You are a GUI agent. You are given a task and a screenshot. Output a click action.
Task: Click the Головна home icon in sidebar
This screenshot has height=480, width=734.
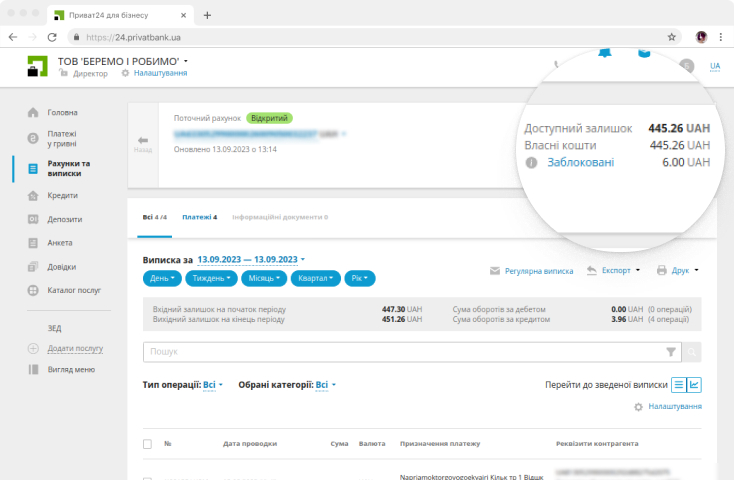click(x=33, y=112)
